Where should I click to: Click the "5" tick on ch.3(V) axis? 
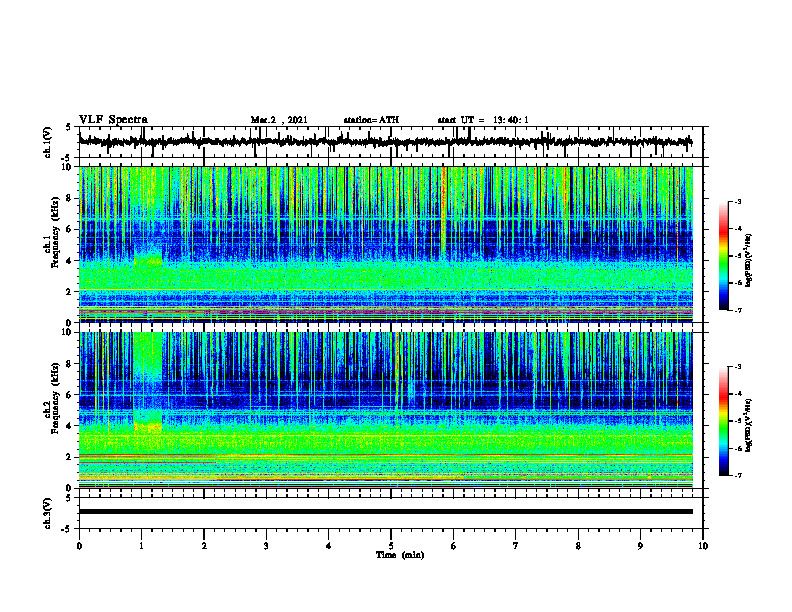(69, 498)
